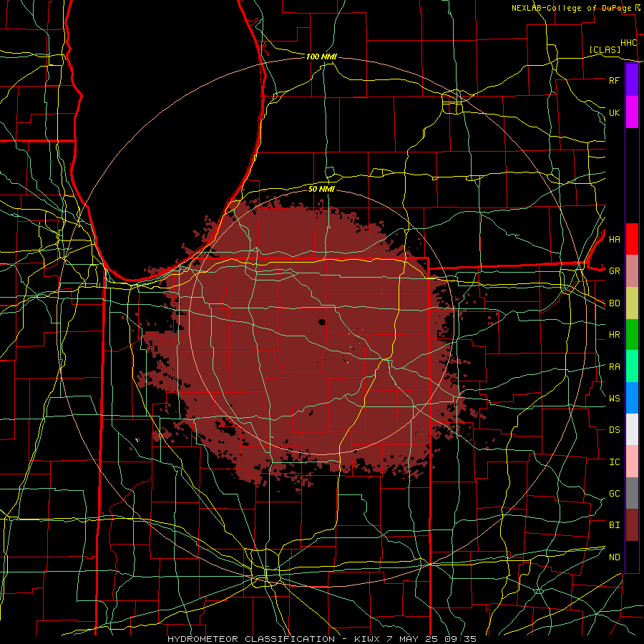Click the GC gray legend swatch
The width and height of the screenshot is (644, 644).
pyautogui.click(x=632, y=493)
